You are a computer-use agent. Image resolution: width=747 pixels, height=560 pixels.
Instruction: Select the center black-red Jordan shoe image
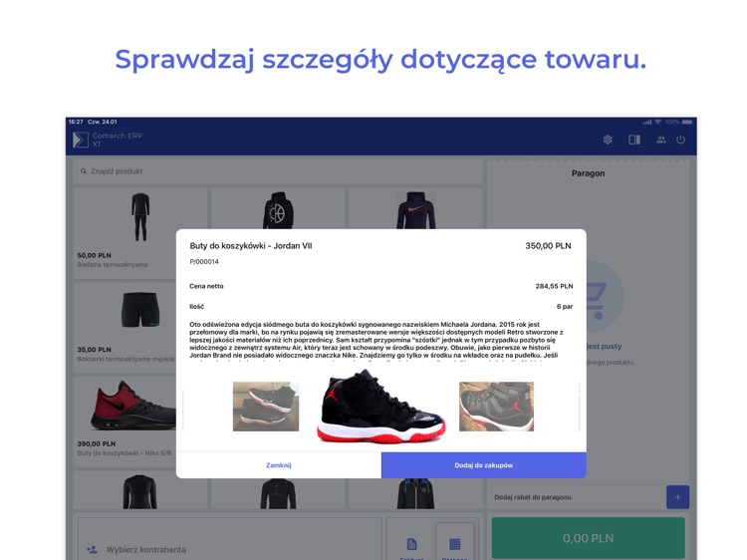[381, 406]
